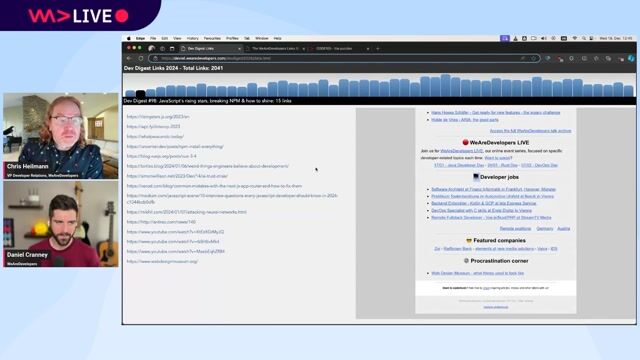The width and height of the screenshot is (640, 360).
Task: Click the Want to speak link
Action: 497,158
